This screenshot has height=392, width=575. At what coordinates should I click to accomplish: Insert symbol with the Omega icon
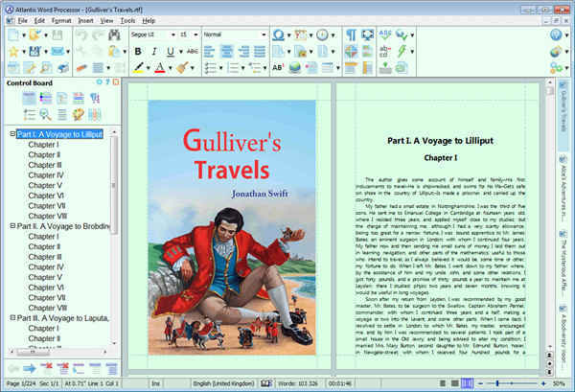click(x=278, y=35)
